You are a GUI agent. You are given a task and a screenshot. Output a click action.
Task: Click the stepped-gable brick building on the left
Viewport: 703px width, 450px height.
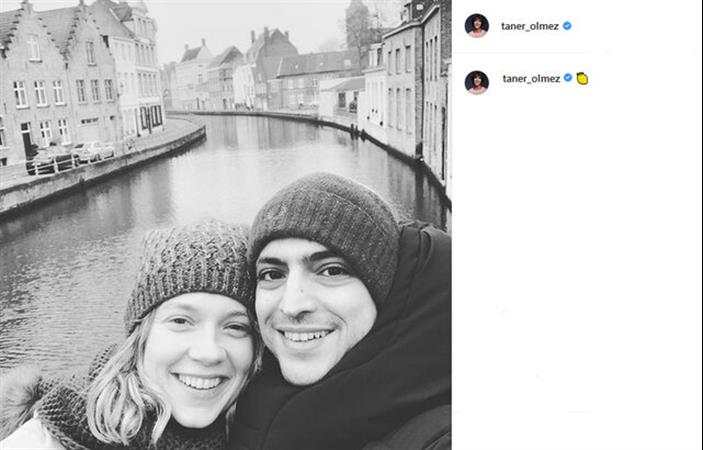click(58, 81)
